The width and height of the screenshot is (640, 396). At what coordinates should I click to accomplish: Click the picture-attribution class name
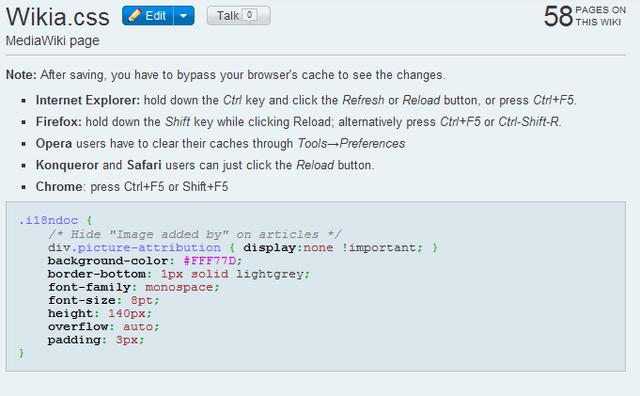tap(149, 247)
